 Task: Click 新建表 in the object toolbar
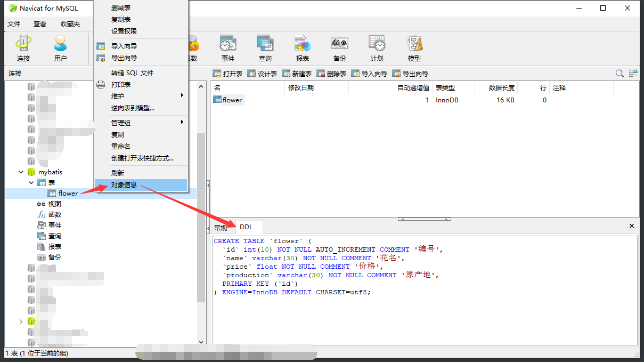click(297, 74)
